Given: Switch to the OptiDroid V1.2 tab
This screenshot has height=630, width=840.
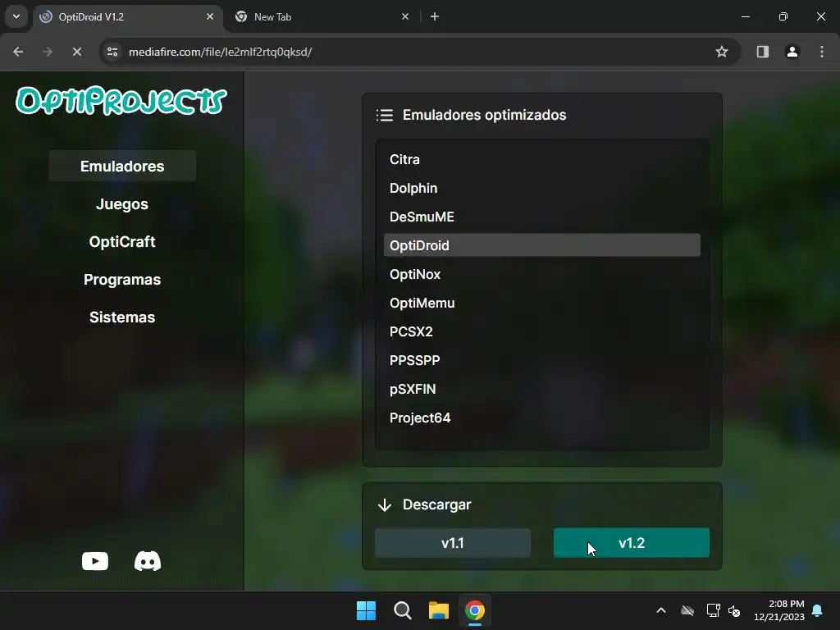Looking at the screenshot, I should coord(127,16).
